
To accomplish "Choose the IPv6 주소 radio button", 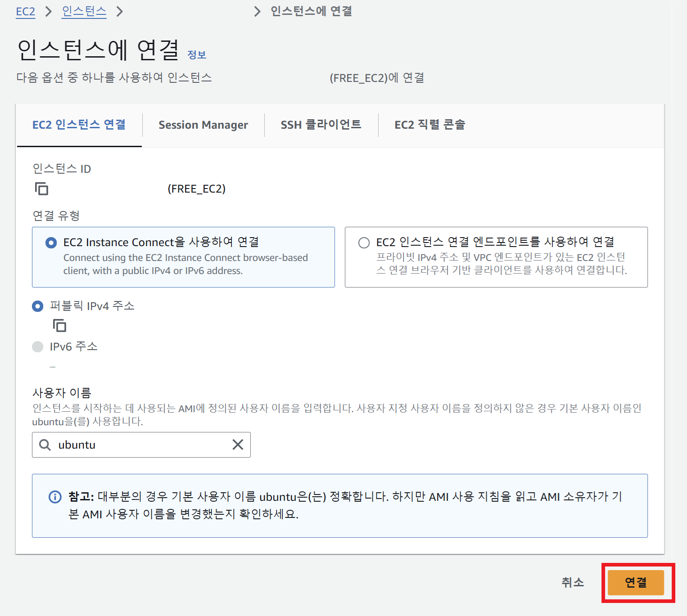I will point(38,346).
